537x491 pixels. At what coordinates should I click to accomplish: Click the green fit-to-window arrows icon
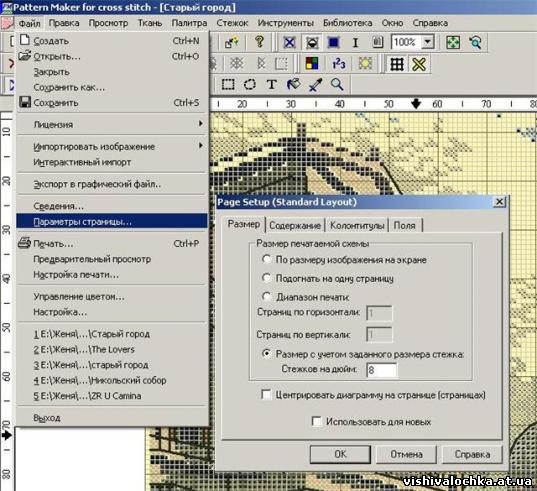pyautogui.click(x=453, y=42)
